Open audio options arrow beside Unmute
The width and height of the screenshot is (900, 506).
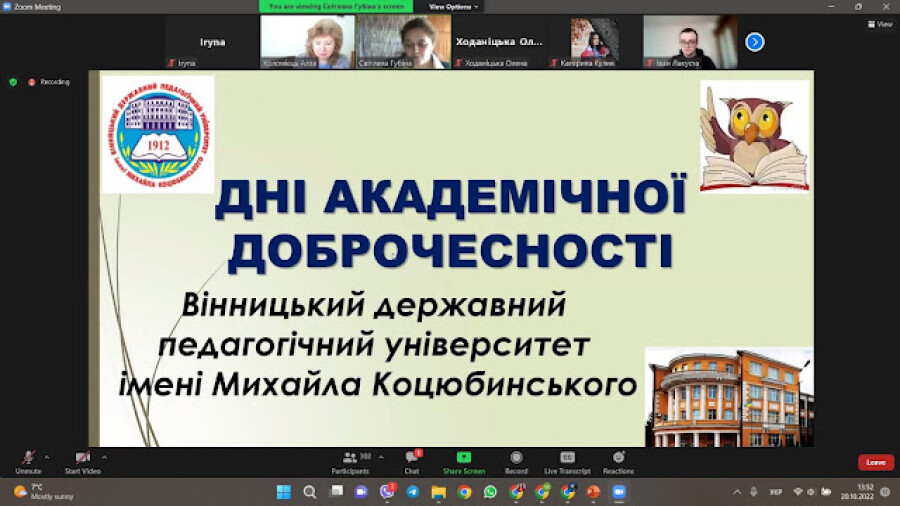point(47,457)
